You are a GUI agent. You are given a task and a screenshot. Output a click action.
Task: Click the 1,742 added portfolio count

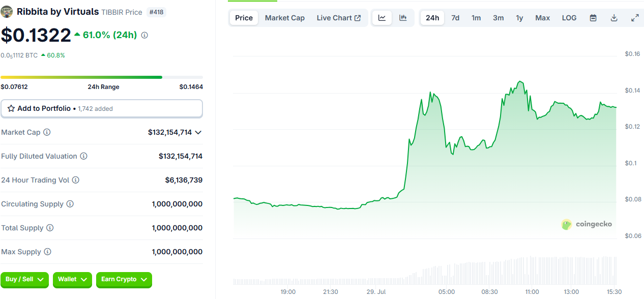point(96,109)
